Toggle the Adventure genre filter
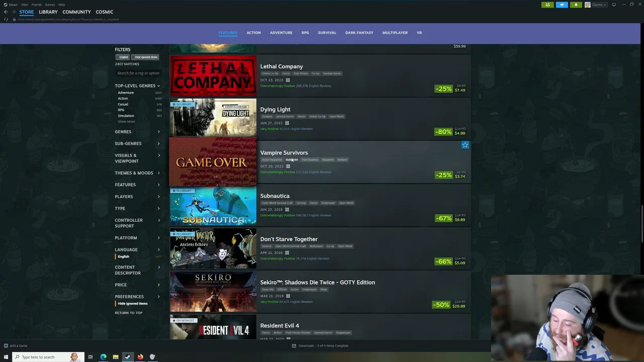The image size is (644, 362). [139, 93]
